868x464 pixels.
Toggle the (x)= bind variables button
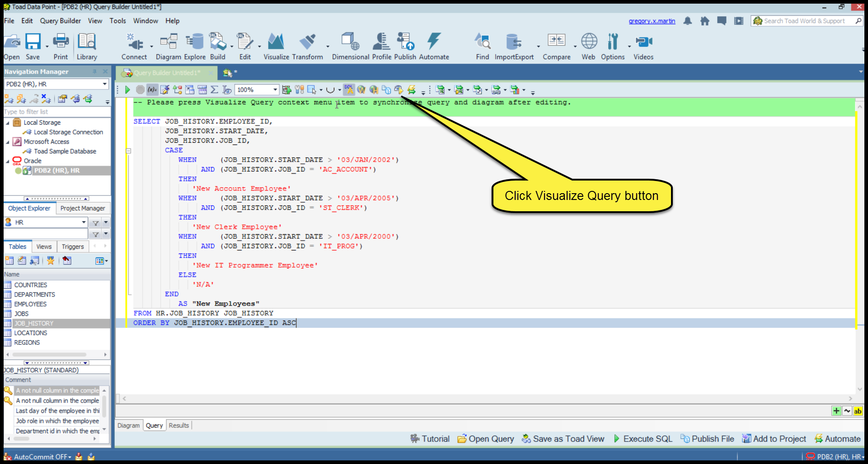pyautogui.click(x=153, y=90)
